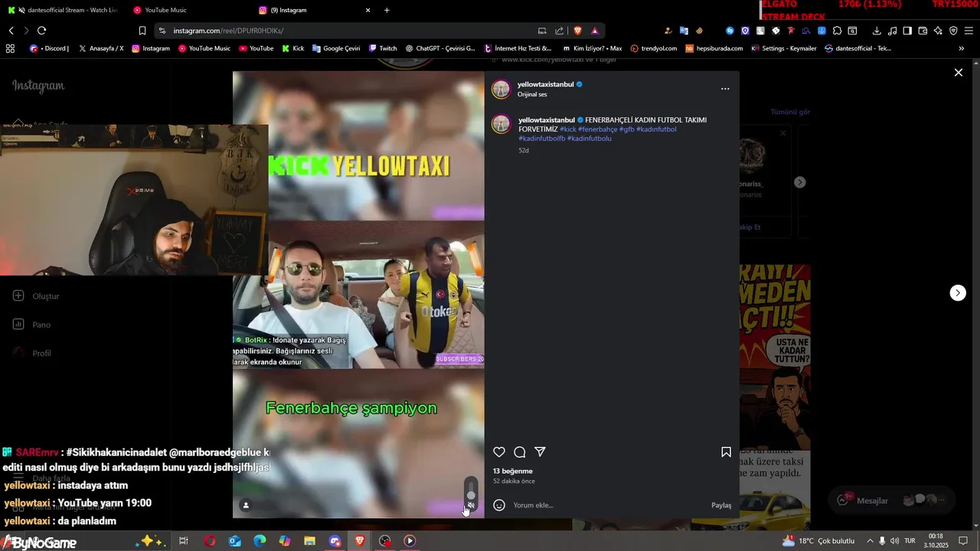980x551 pixels.
Task: Click the Yorum ekle comment field
Action: [x=609, y=505]
